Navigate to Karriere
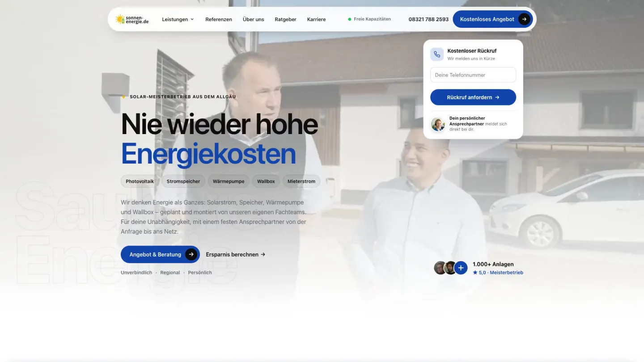The width and height of the screenshot is (644, 362). pos(316,19)
